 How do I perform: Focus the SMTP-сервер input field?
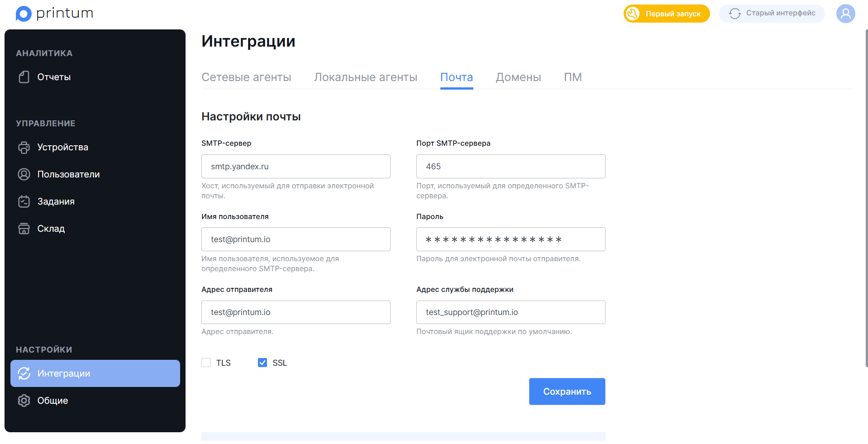(296, 166)
